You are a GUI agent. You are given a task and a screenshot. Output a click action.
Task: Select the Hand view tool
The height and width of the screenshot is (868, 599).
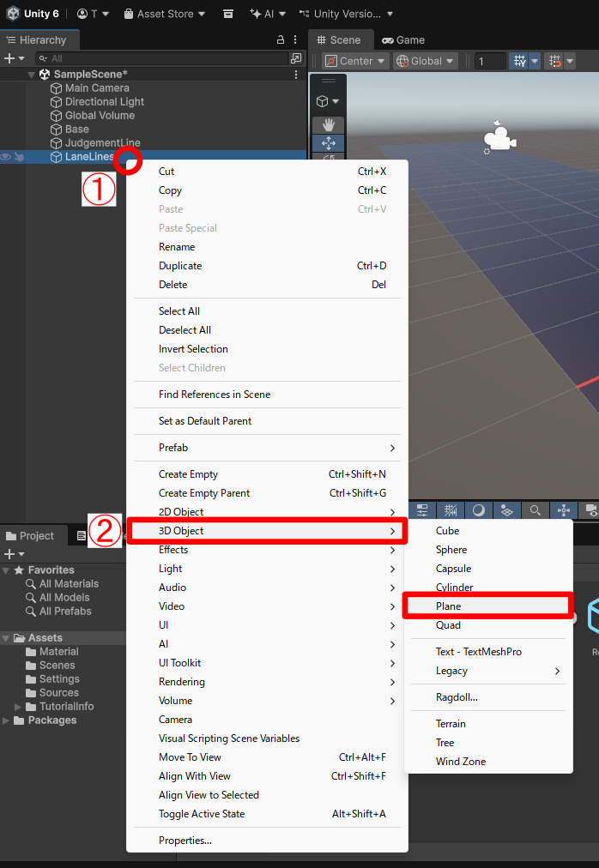point(328,125)
